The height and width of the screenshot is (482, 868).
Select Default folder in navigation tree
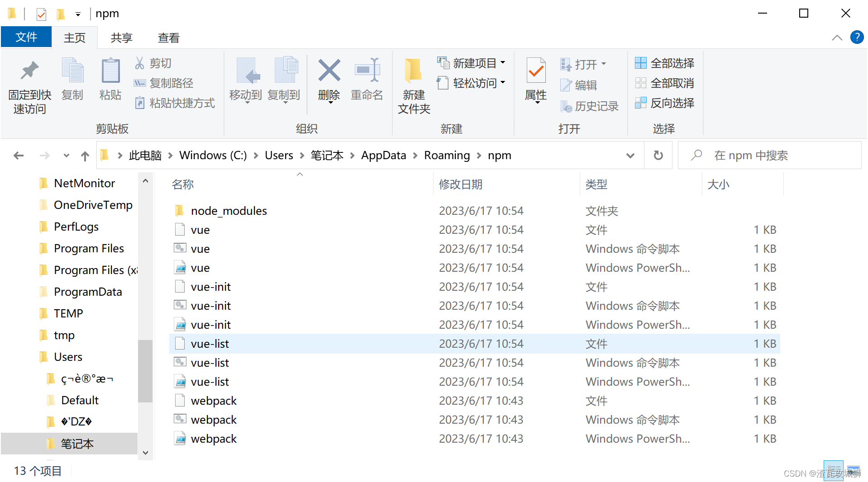80,401
